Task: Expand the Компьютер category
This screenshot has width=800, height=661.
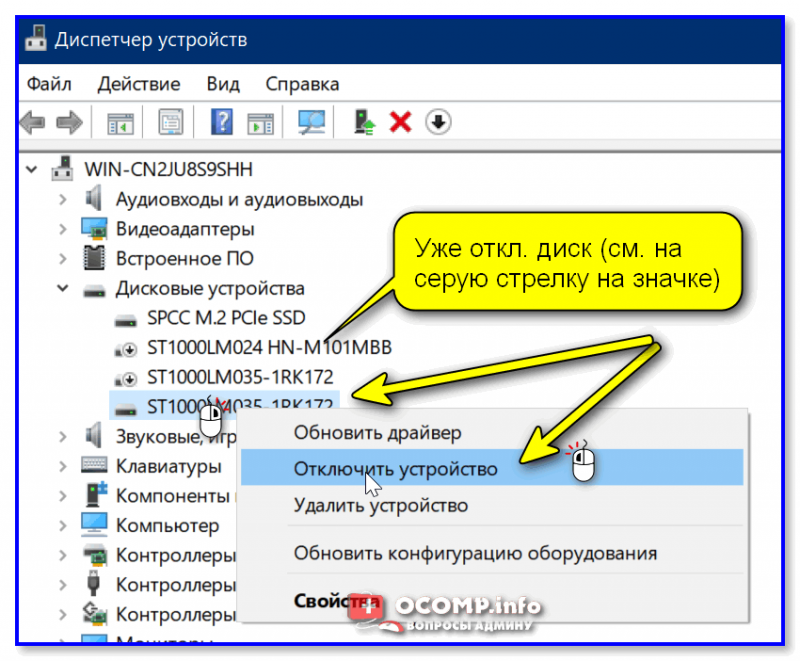Action: pos(63,525)
